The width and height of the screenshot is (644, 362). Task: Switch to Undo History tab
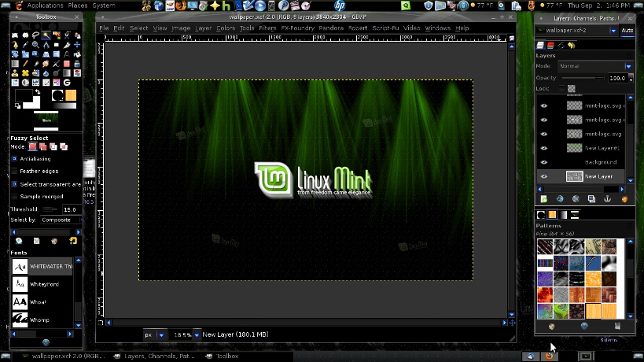[572, 45]
